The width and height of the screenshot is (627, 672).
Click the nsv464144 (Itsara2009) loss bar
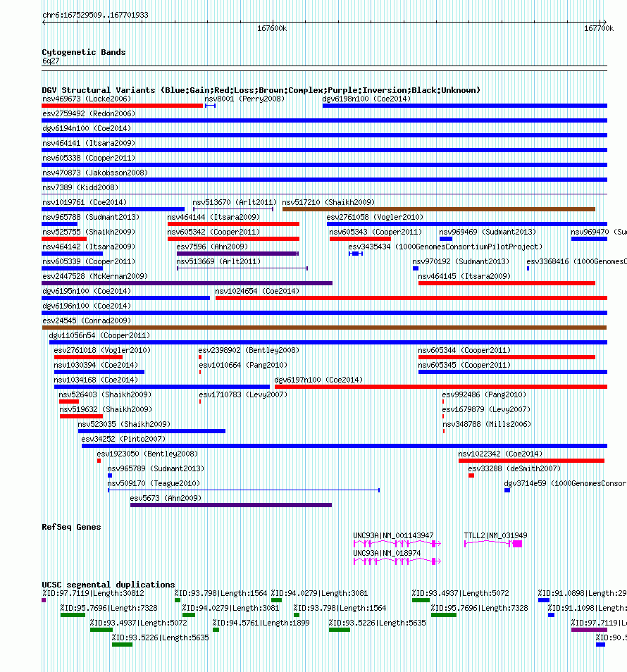pyautogui.click(x=233, y=224)
